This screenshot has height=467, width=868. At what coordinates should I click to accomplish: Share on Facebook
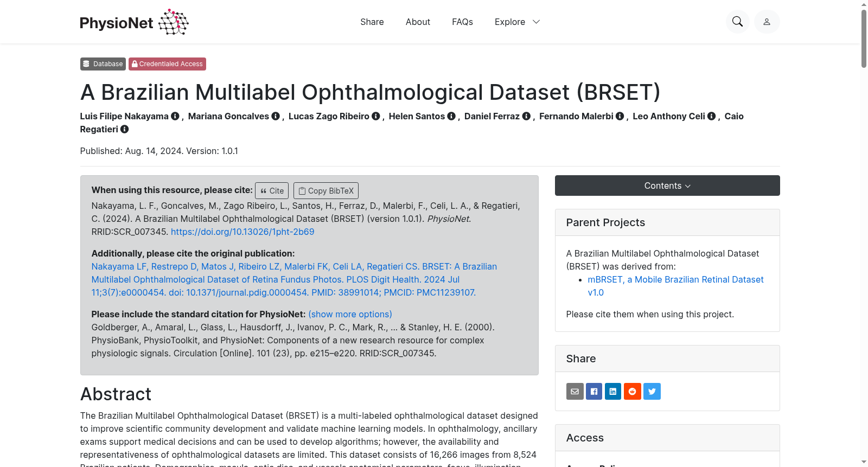(x=594, y=392)
